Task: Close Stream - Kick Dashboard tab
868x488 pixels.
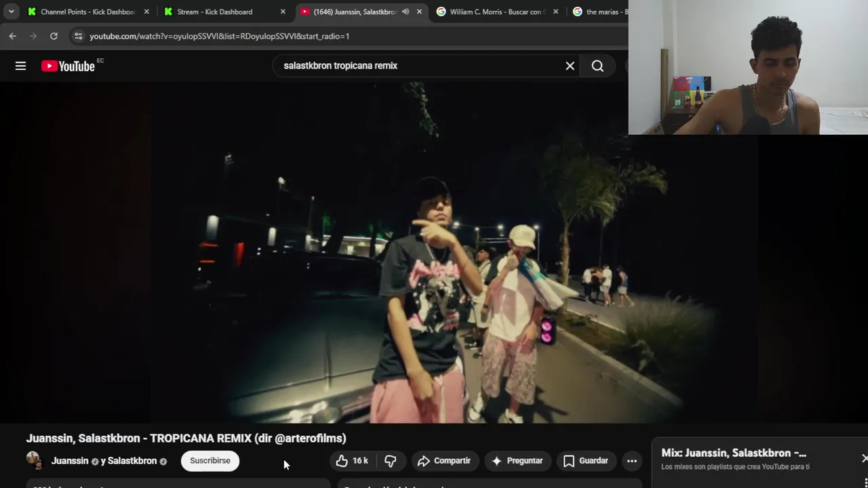Action: click(x=283, y=12)
